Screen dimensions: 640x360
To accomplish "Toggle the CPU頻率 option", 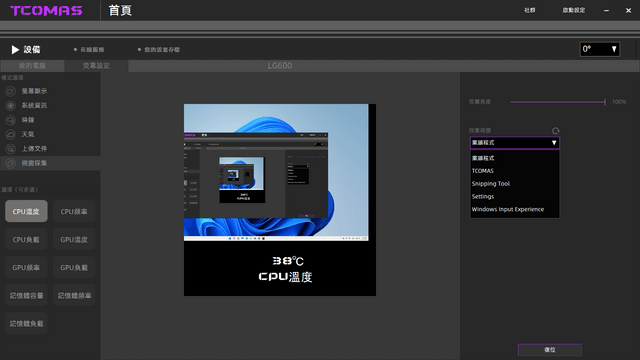I will [74, 211].
